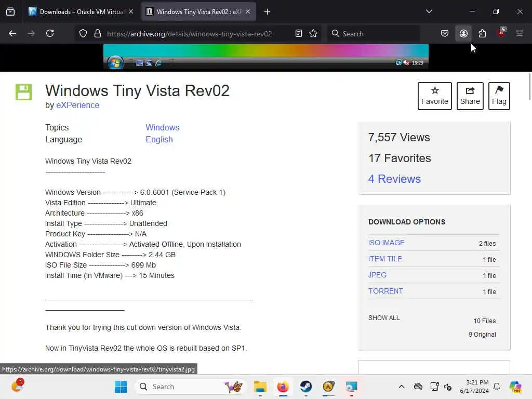Open the ITEM TILE download option
Screen dimensions: 532x399
[x=385, y=259]
